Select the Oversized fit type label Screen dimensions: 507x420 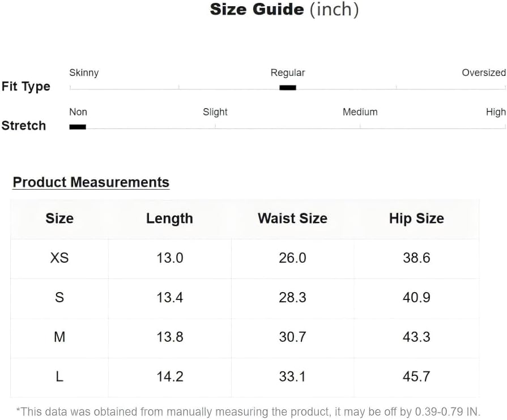tap(483, 72)
